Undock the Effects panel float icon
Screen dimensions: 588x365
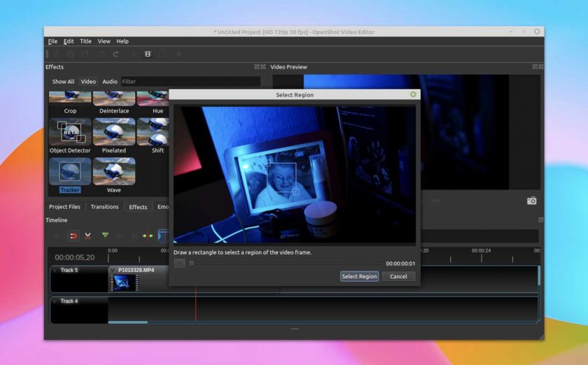coord(257,66)
